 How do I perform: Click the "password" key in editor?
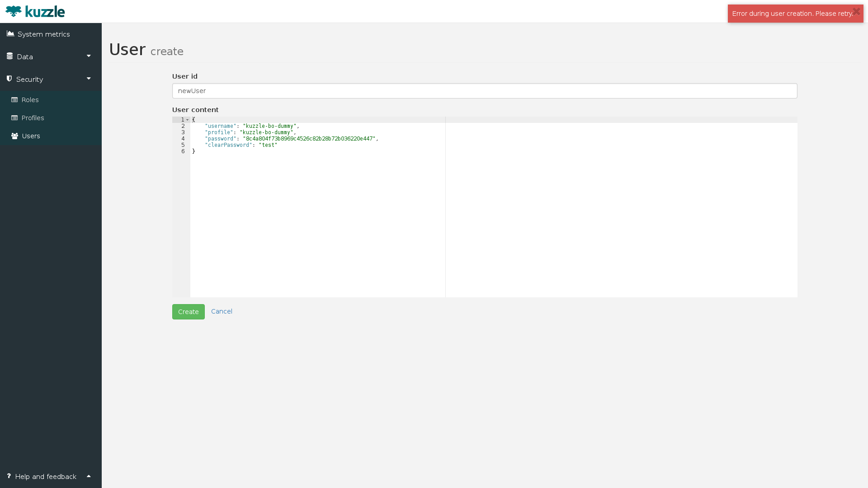221,139
